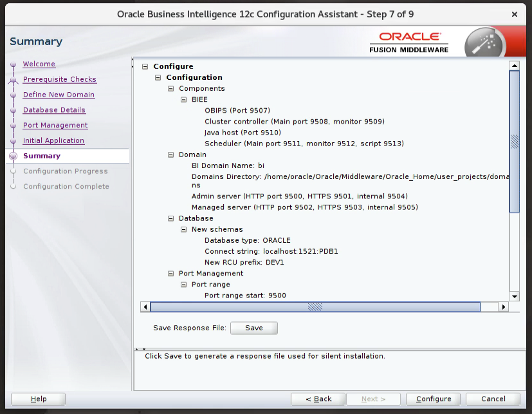Click the vertical scrollbar thumb
532x414 pixels.
[x=515, y=142]
